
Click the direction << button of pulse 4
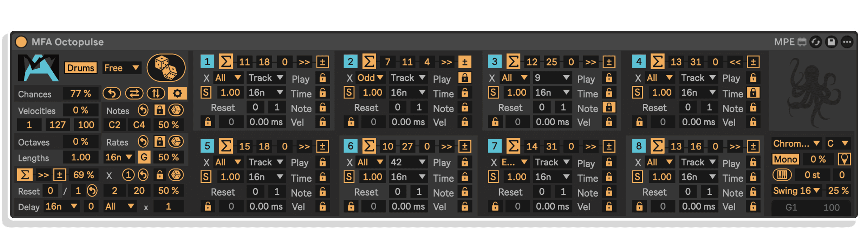coord(735,62)
